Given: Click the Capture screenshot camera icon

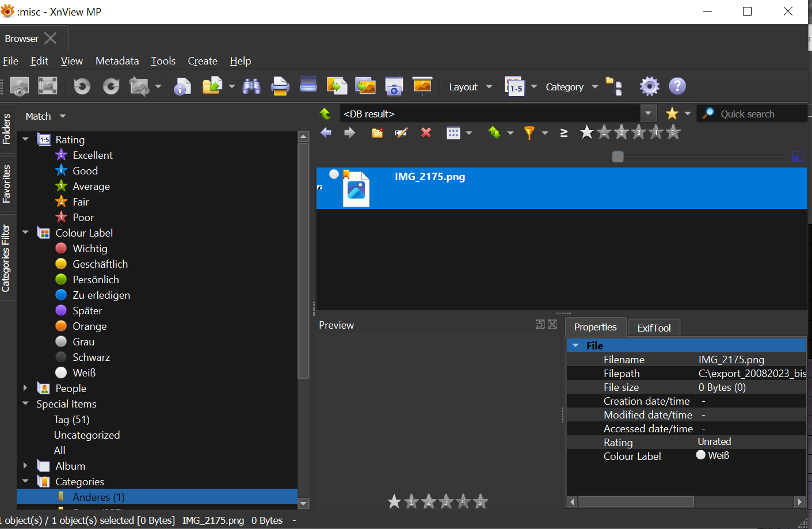Looking at the screenshot, I should point(394,86).
